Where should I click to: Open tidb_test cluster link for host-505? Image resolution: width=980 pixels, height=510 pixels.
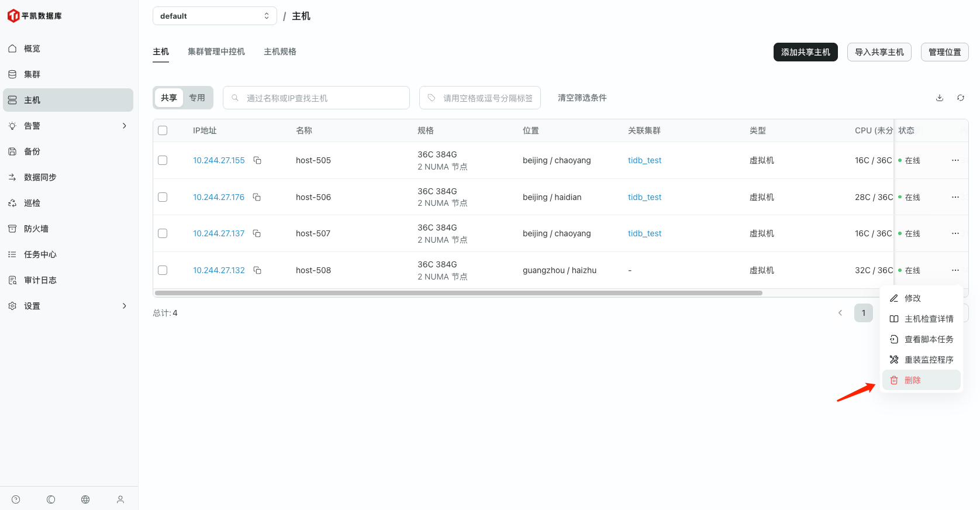644,160
